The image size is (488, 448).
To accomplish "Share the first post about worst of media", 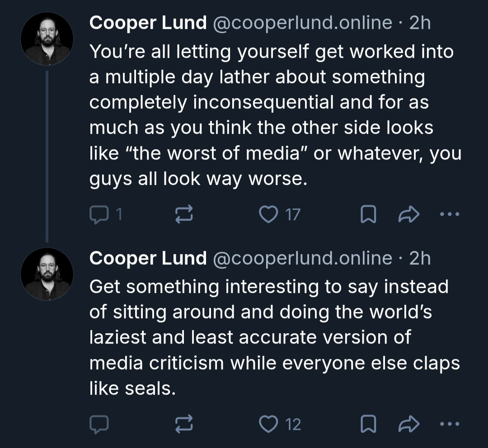I will pyautogui.click(x=408, y=215).
